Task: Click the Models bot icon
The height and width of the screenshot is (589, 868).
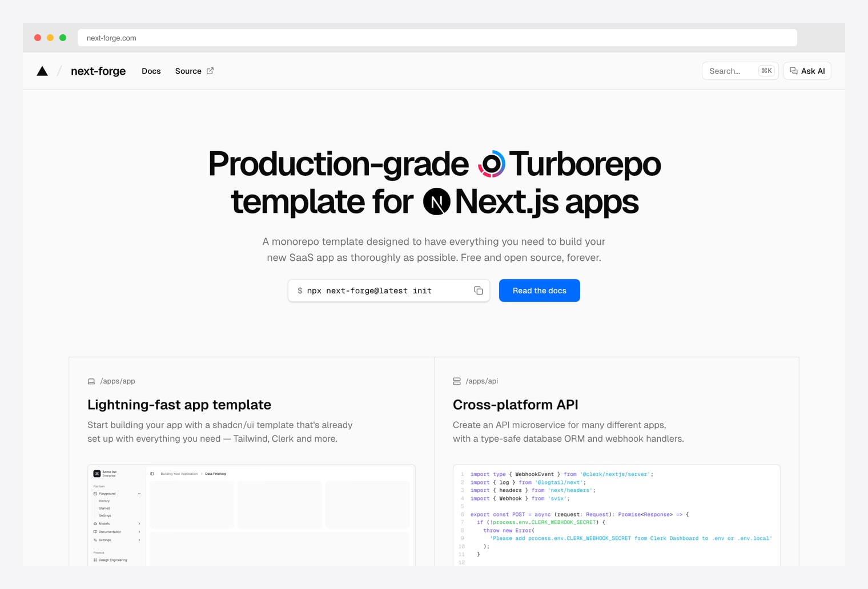Action: point(95,523)
